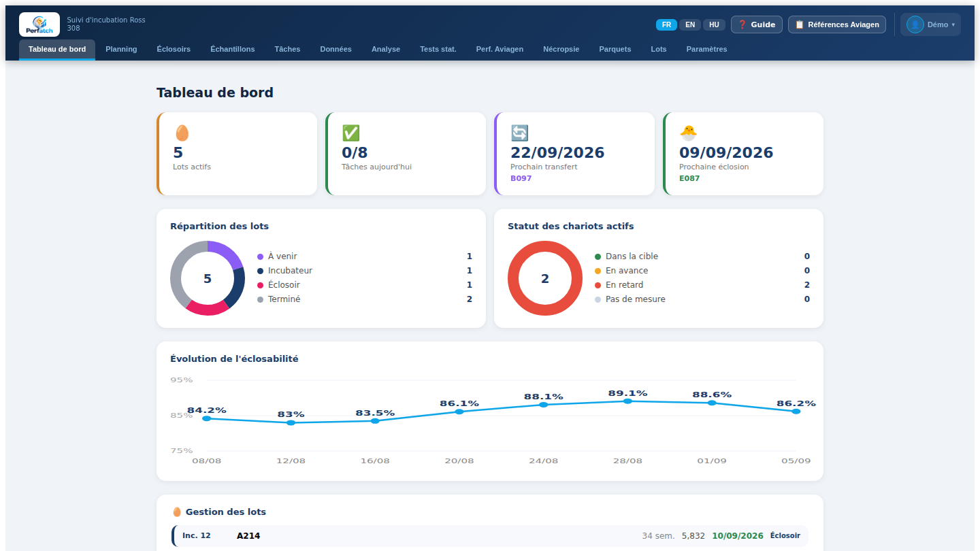The height and width of the screenshot is (551, 980).
Task: Click the egg icon on Lots actifs card
Action: [x=182, y=133]
